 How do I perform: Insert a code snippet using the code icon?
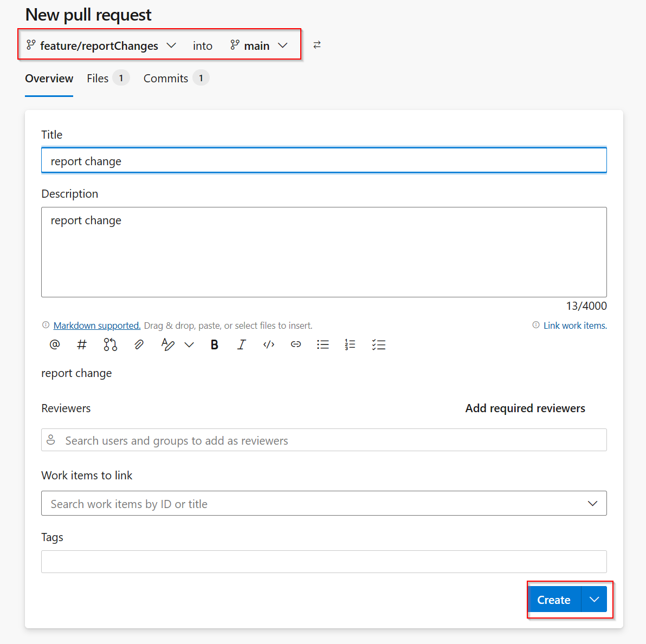pos(268,344)
